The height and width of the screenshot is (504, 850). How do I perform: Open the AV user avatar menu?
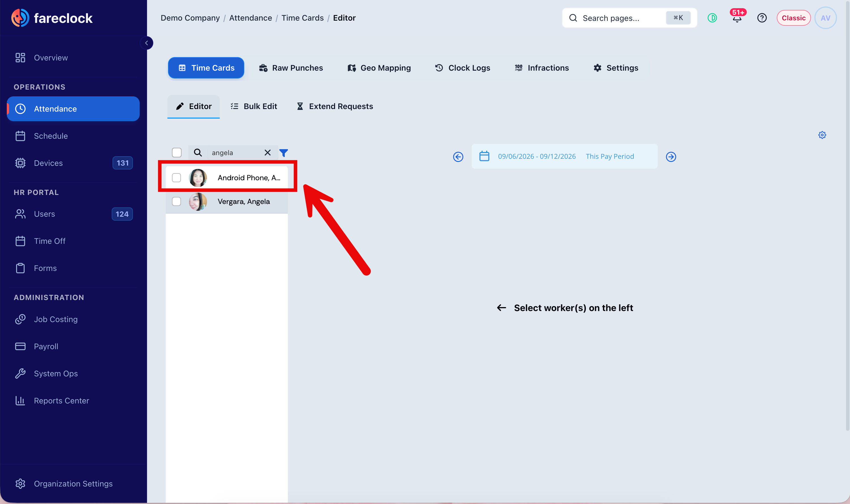tap(825, 18)
